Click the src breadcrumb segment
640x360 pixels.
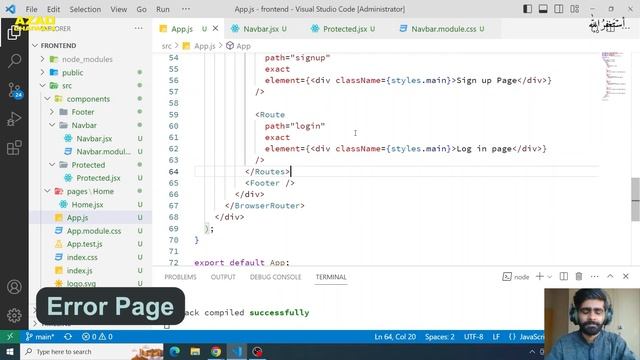coord(167,46)
